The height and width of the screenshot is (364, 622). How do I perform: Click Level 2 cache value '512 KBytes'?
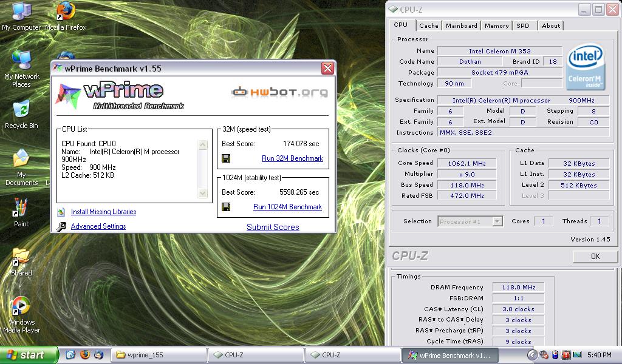pos(579,185)
